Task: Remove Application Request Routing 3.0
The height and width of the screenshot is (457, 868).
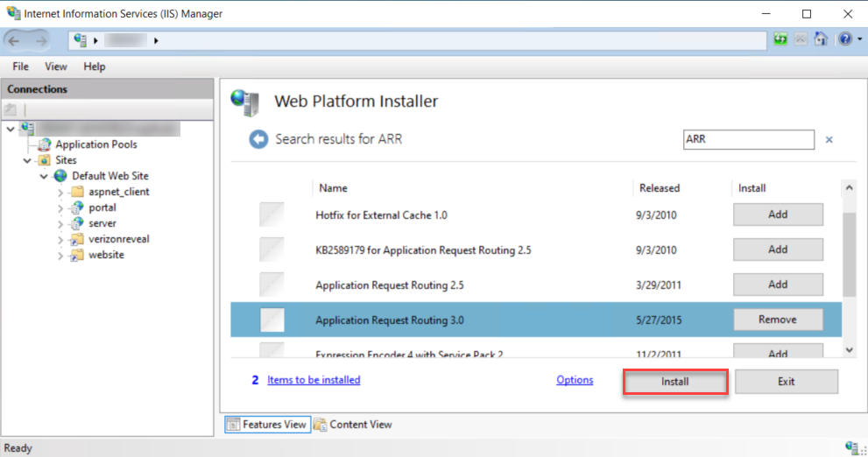Action: pos(778,320)
